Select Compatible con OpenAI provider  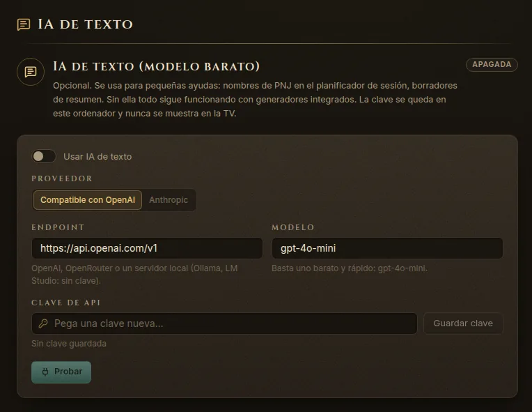88,200
